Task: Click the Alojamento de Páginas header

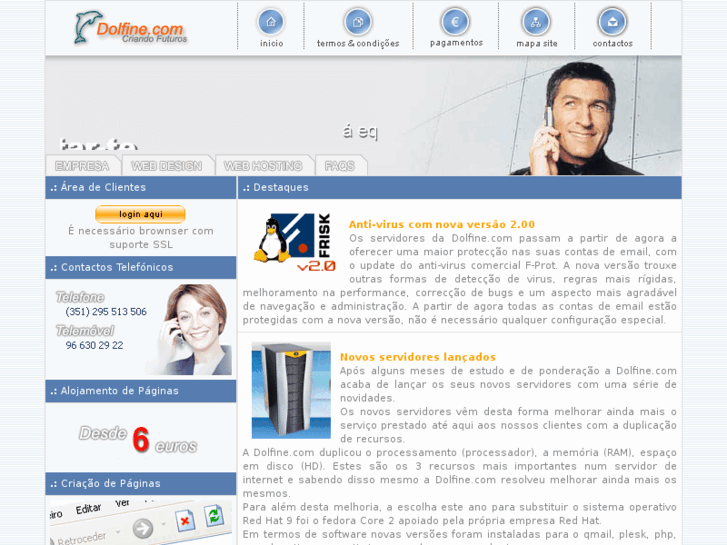Action: click(140, 391)
